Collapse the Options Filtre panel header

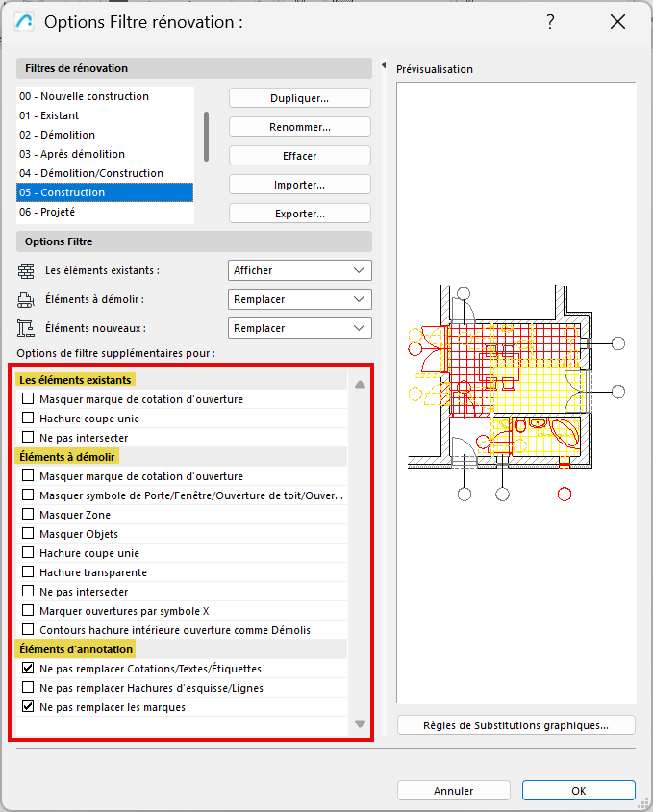(x=194, y=241)
